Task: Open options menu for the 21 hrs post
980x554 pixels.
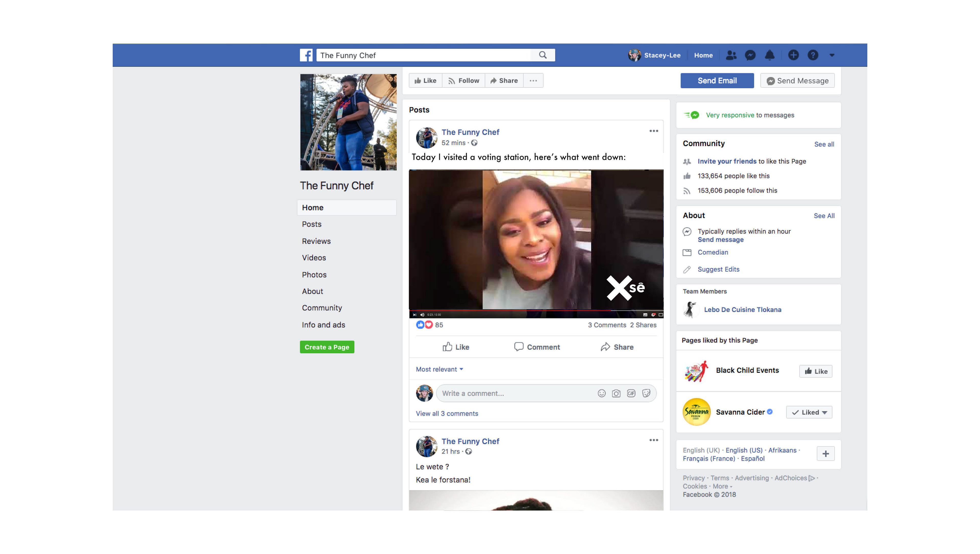Action: pos(654,440)
